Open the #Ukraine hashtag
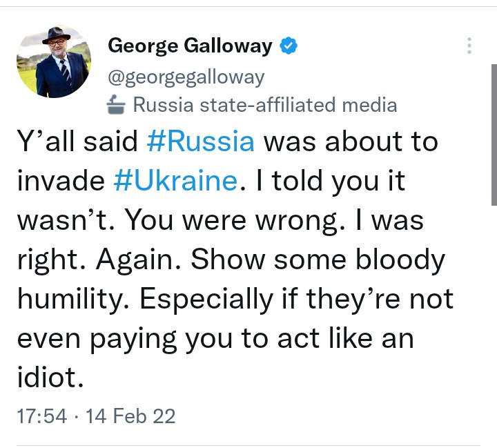The image size is (497, 448). (174, 181)
